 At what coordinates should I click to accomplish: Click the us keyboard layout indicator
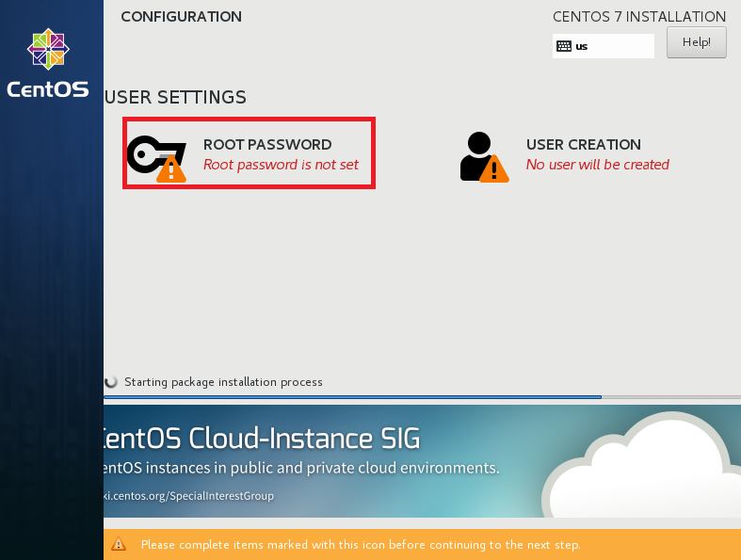tap(603, 46)
